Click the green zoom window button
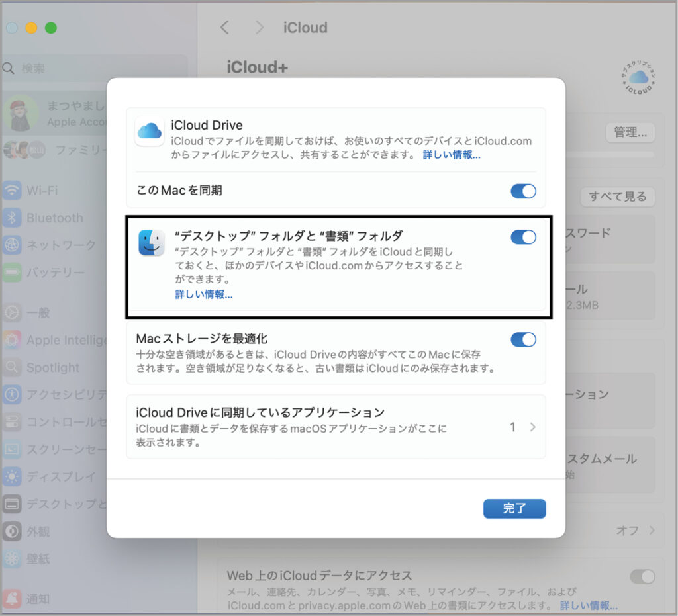Viewport: 678px width, 616px height. tap(51, 28)
